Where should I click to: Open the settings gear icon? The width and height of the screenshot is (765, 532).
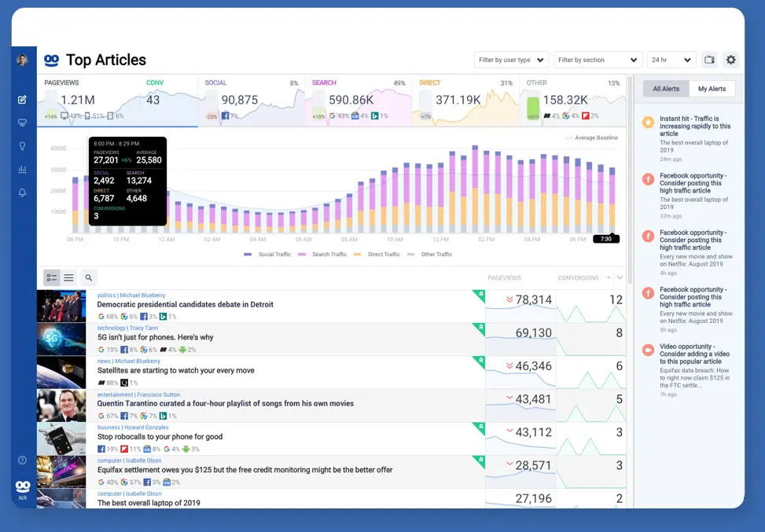pos(730,60)
